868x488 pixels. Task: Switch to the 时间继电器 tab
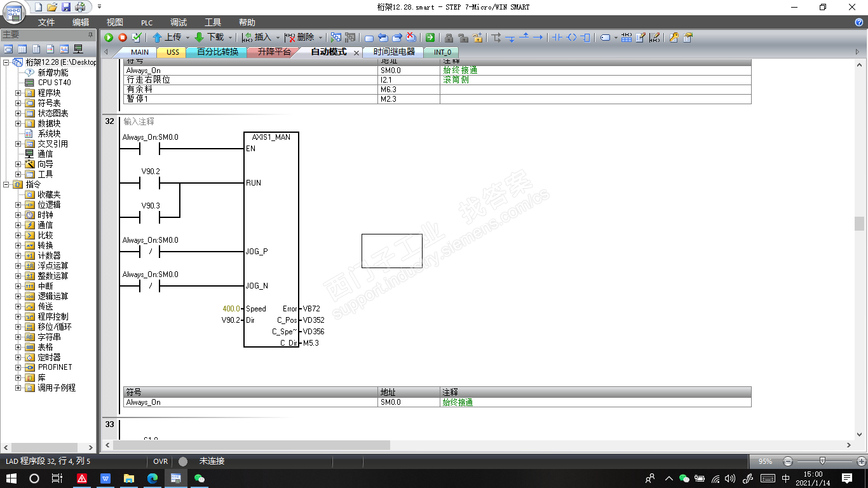[394, 52]
